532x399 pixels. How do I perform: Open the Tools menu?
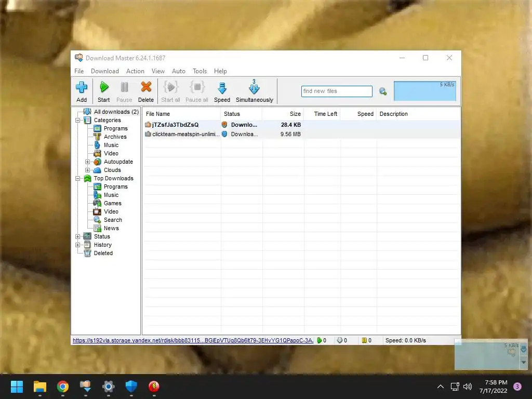pos(199,71)
